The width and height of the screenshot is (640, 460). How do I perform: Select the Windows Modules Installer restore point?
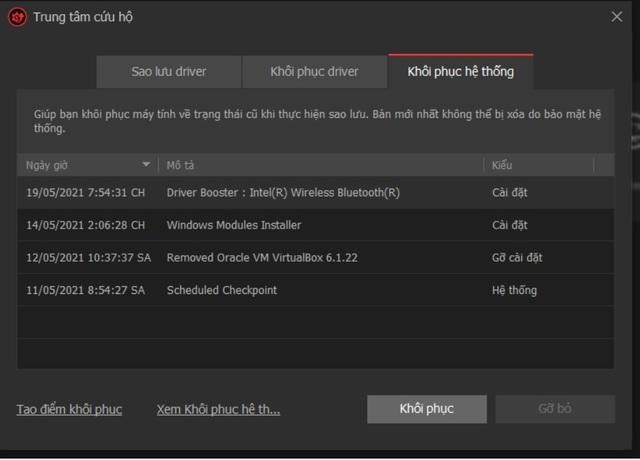tap(234, 225)
